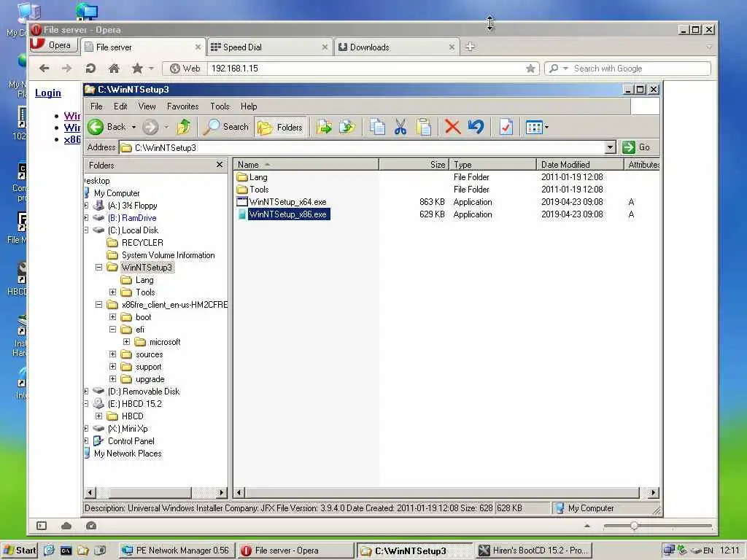Expand the boot folder tree node
Screen dimensions: 747x560
pyautogui.click(x=112, y=317)
